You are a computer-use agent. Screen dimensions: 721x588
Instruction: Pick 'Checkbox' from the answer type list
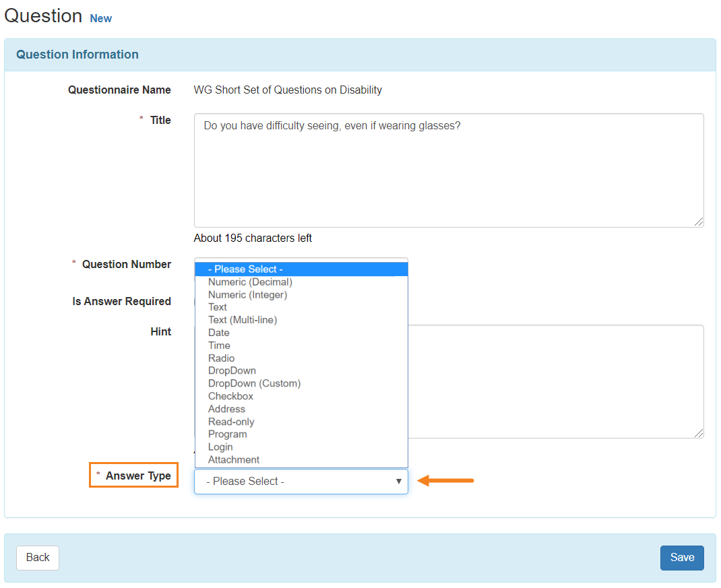(230, 397)
